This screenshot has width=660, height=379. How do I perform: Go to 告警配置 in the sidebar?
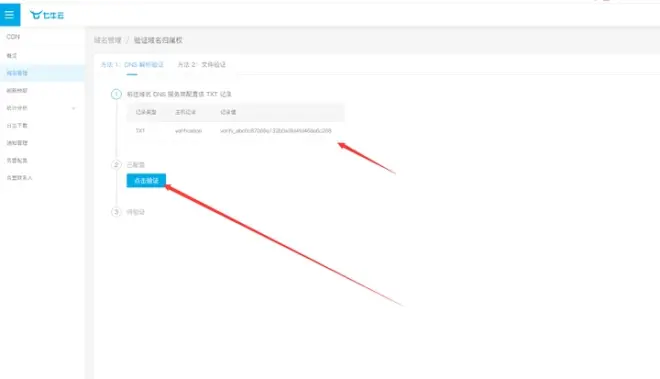(17, 160)
